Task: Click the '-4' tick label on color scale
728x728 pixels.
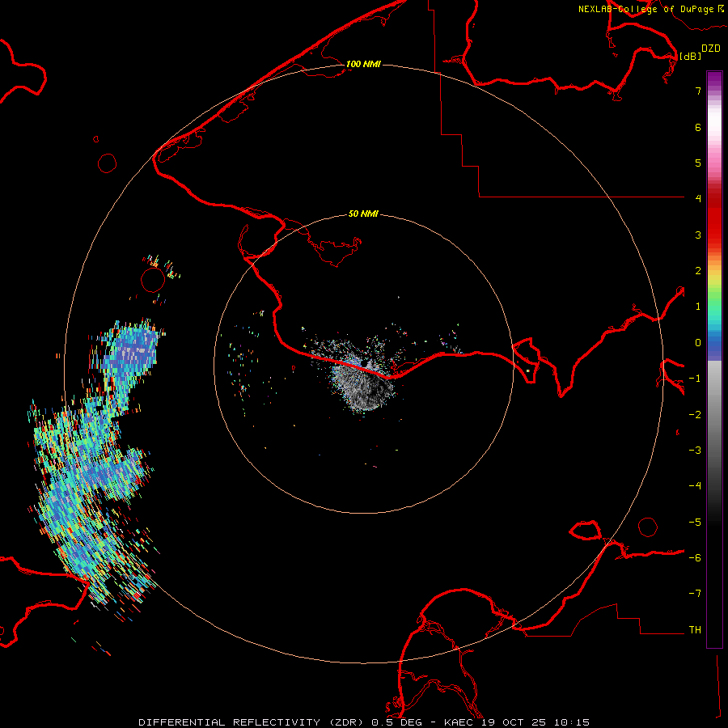Action: (695, 486)
